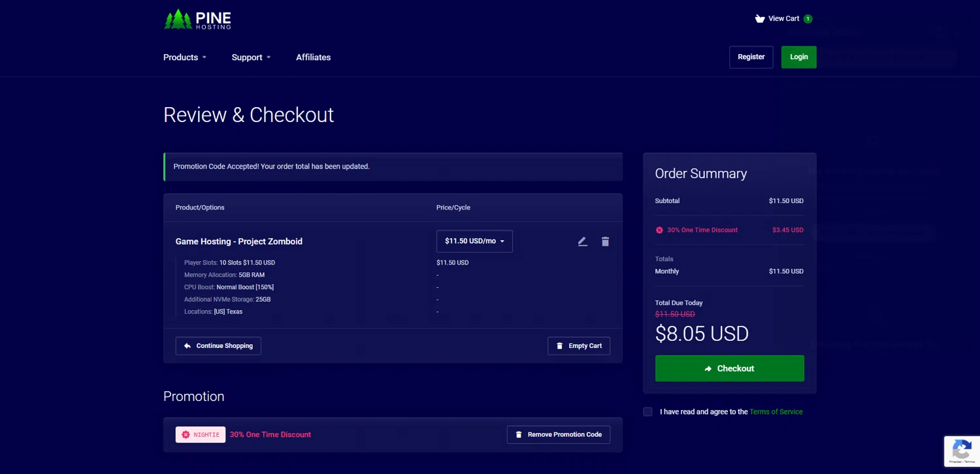Viewport: 980px width, 474px height.
Task: Click 'Game Hosting - Project Zomboid' title
Action: [239, 242]
